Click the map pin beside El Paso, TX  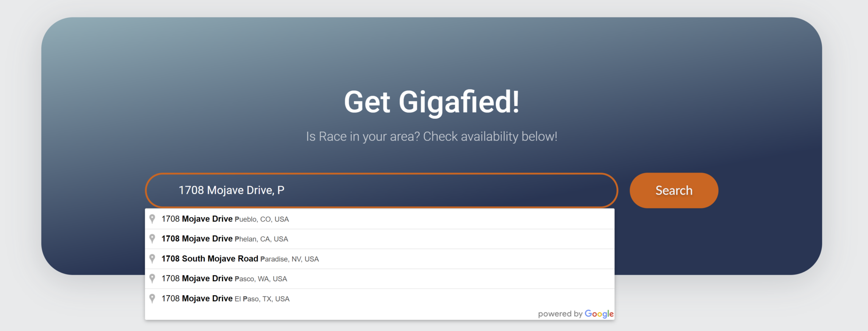(152, 299)
